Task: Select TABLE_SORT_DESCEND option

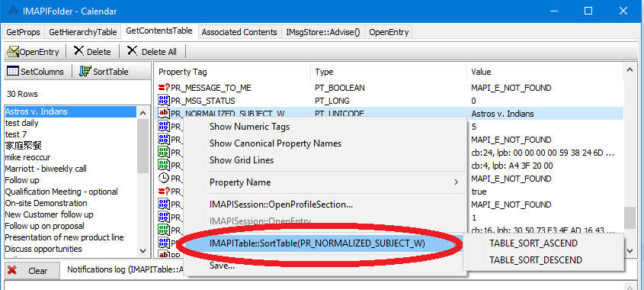Action: 543,260
